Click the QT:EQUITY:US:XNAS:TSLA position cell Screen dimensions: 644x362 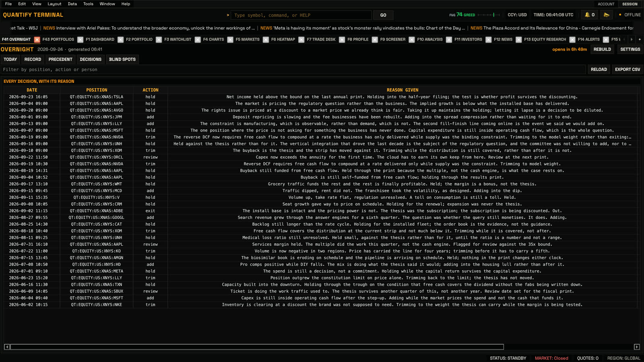coord(97,97)
